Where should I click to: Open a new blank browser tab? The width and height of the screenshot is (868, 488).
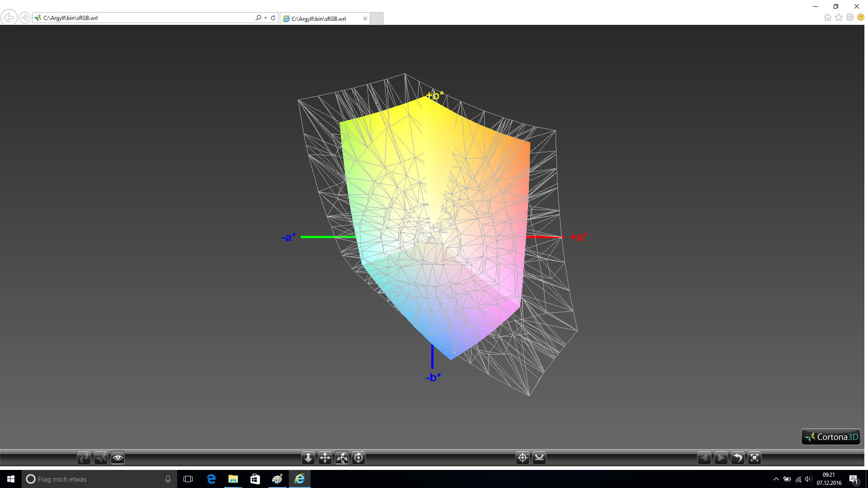tap(376, 19)
